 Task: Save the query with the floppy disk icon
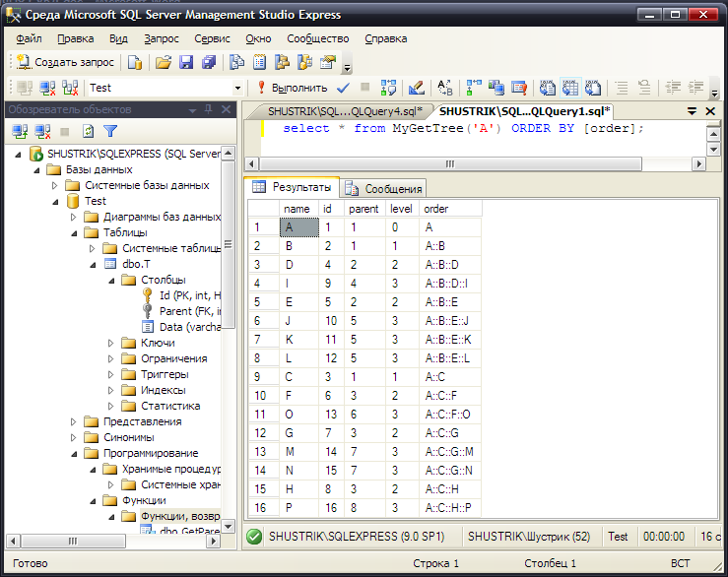[x=186, y=62]
